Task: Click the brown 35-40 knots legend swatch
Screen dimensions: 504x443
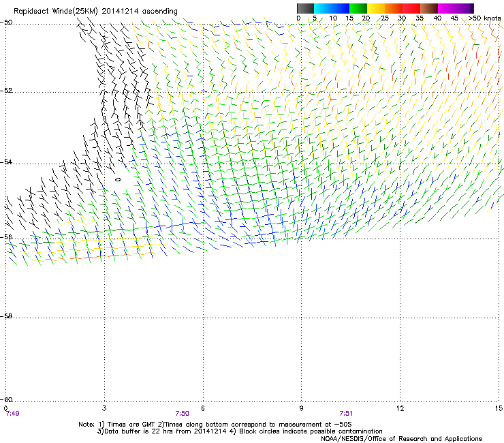Action: tap(429, 8)
